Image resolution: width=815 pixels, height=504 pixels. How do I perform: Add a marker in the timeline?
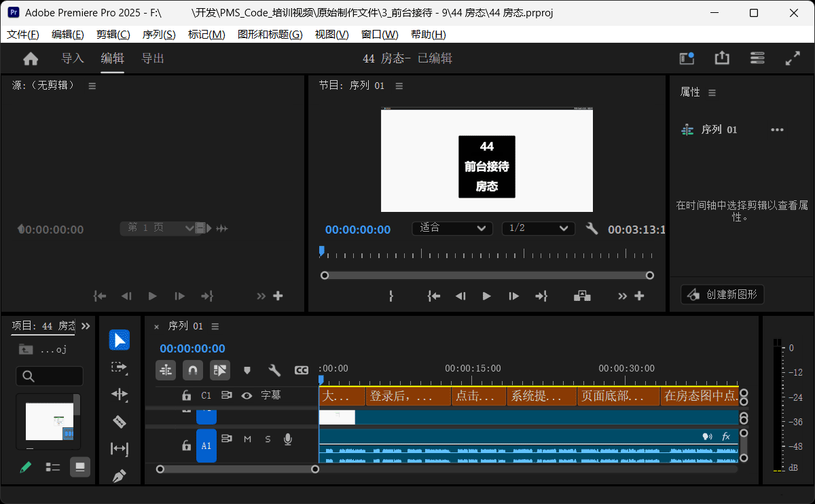click(247, 370)
